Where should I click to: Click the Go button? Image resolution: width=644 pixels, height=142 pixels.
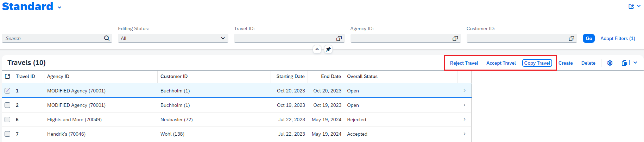pyautogui.click(x=589, y=38)
